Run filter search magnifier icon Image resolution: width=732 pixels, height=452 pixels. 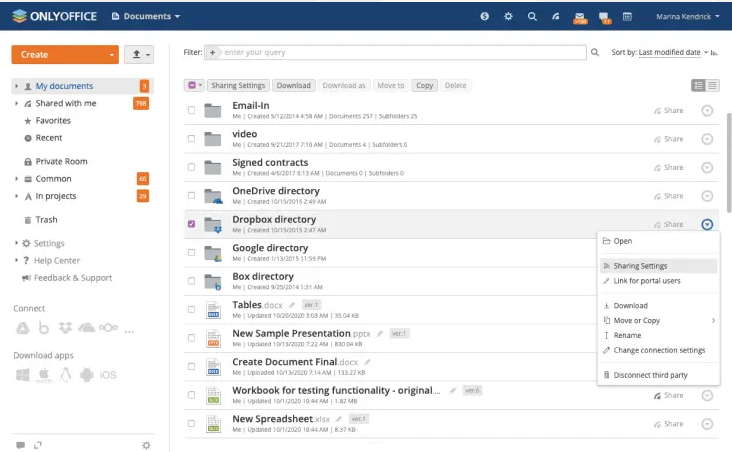595,52
